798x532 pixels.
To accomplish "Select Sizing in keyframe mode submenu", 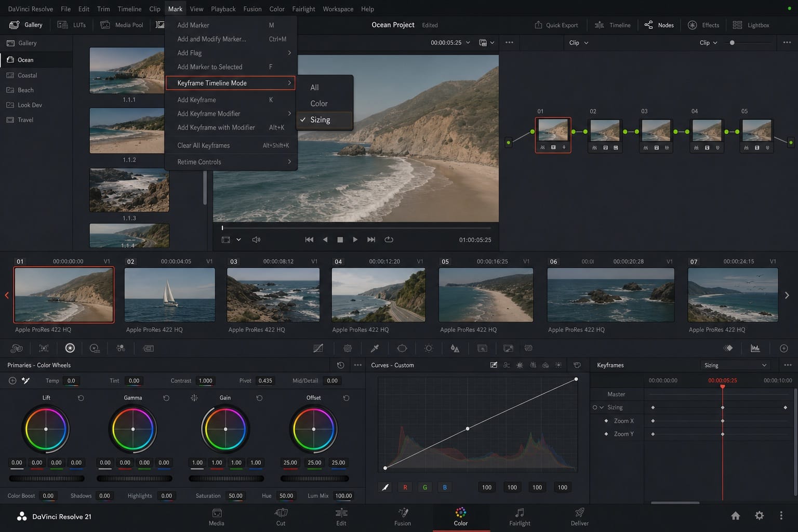I will (325, 119).
